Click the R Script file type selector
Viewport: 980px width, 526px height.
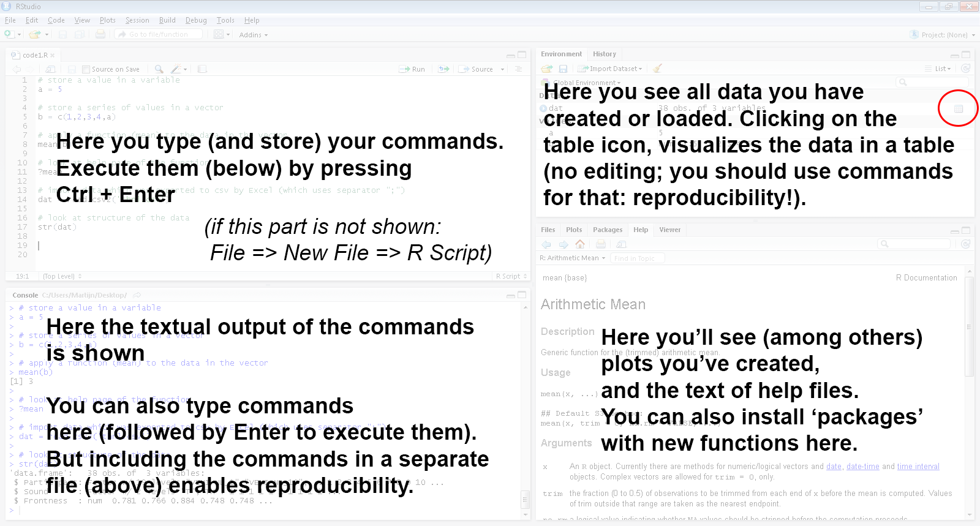coord(511,276)
